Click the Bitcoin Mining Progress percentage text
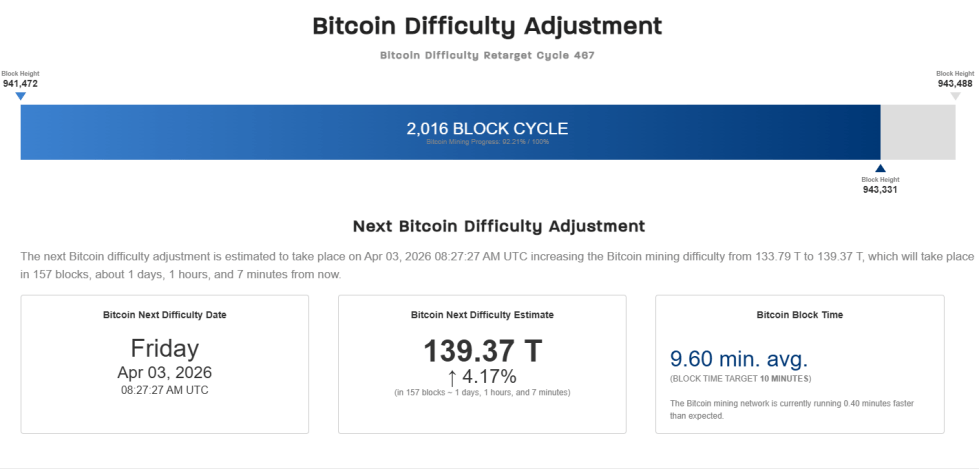This screenshot has height=469, width=979. (x=487, y=142)
